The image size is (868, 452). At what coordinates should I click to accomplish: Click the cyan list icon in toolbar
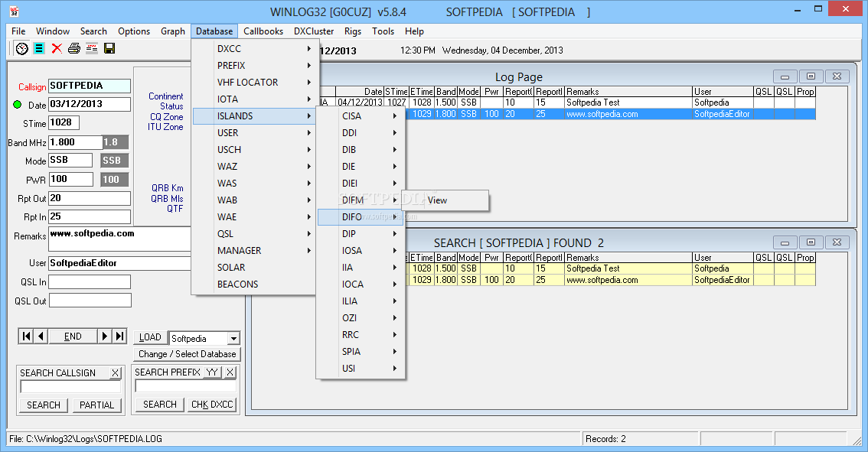[x=39, y=49]
